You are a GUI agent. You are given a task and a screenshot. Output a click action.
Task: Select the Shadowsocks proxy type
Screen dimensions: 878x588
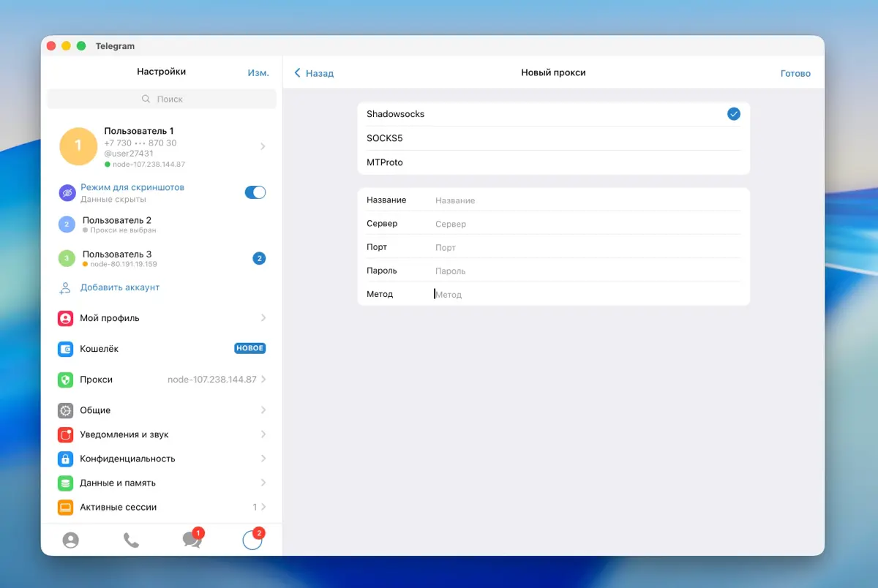(x=553, y=114)
